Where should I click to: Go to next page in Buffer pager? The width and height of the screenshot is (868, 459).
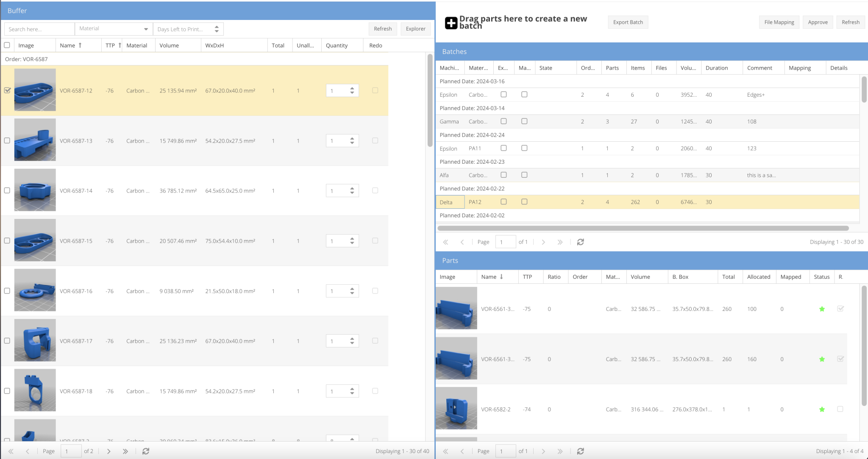coord(109,451)
